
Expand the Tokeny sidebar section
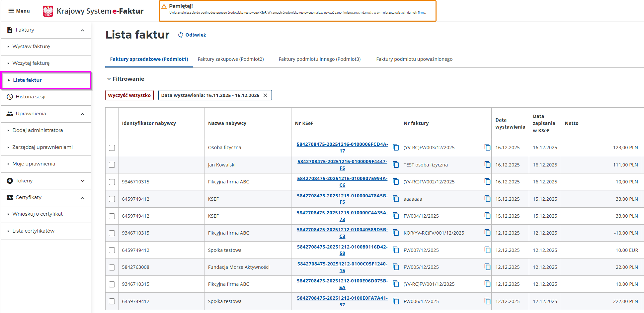[83, 181]
